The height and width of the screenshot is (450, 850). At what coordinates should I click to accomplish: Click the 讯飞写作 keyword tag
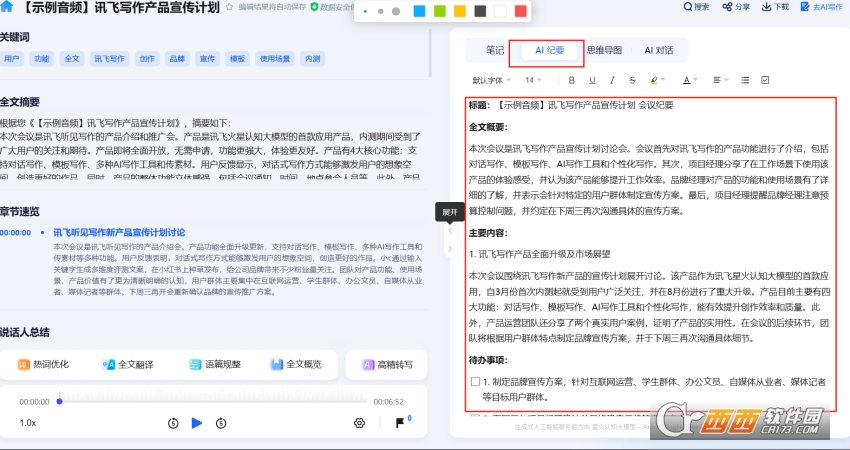(110, 59)
